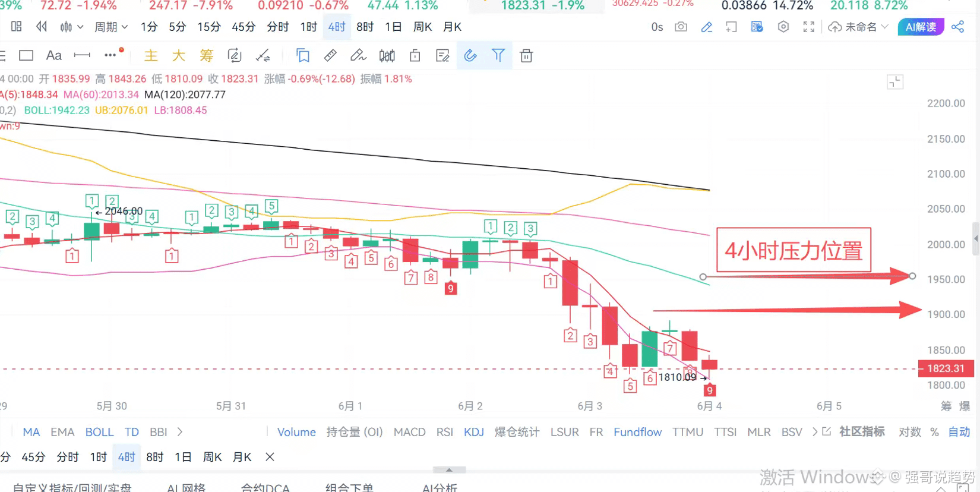Open chart settings hexagon icon

tap(783, 27)
